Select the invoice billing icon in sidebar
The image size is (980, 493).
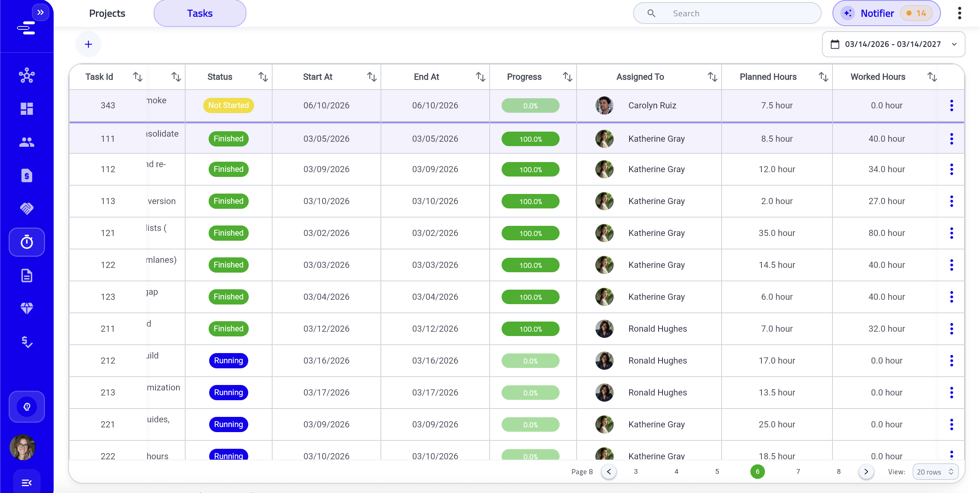(26, 175)
